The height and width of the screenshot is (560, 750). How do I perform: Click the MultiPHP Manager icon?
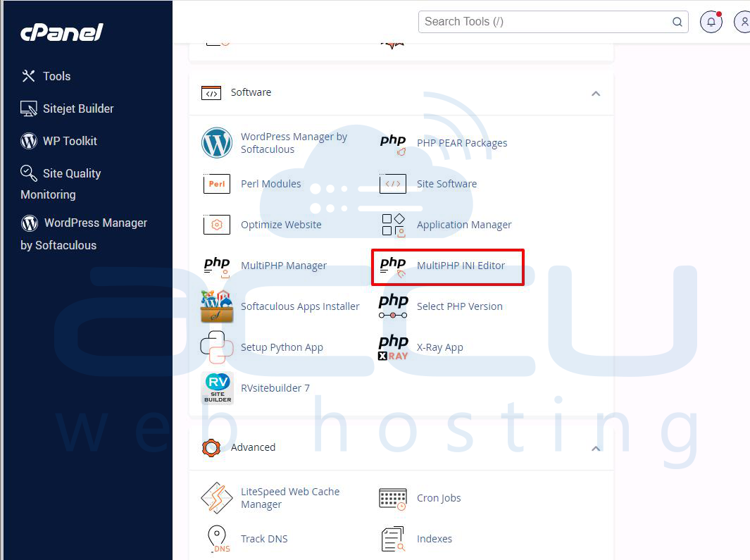coord(217,267)
